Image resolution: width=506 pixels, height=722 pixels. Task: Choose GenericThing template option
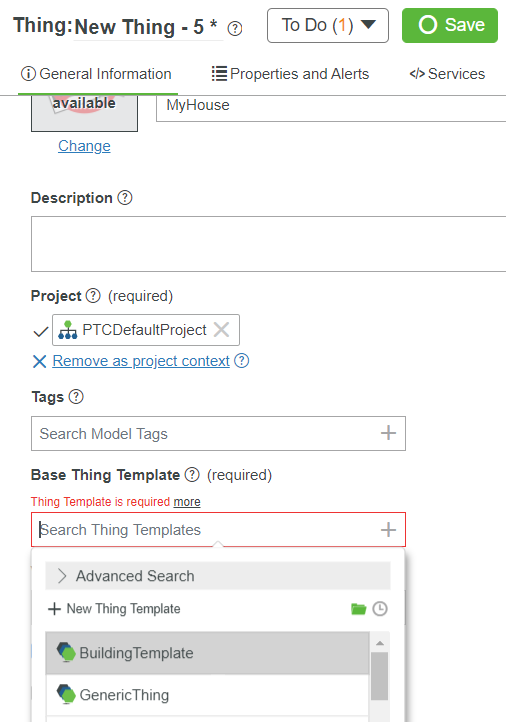207,695
